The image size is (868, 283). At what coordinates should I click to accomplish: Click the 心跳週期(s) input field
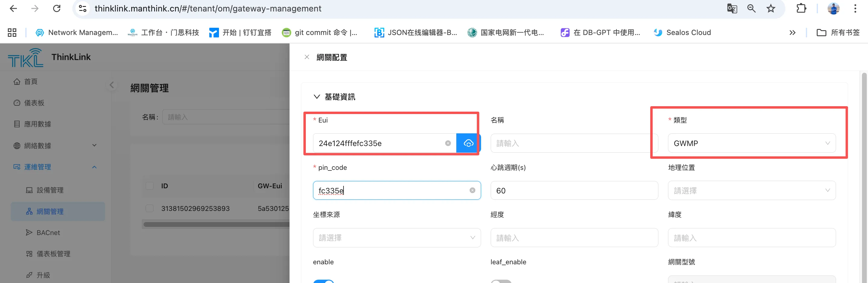574,190
